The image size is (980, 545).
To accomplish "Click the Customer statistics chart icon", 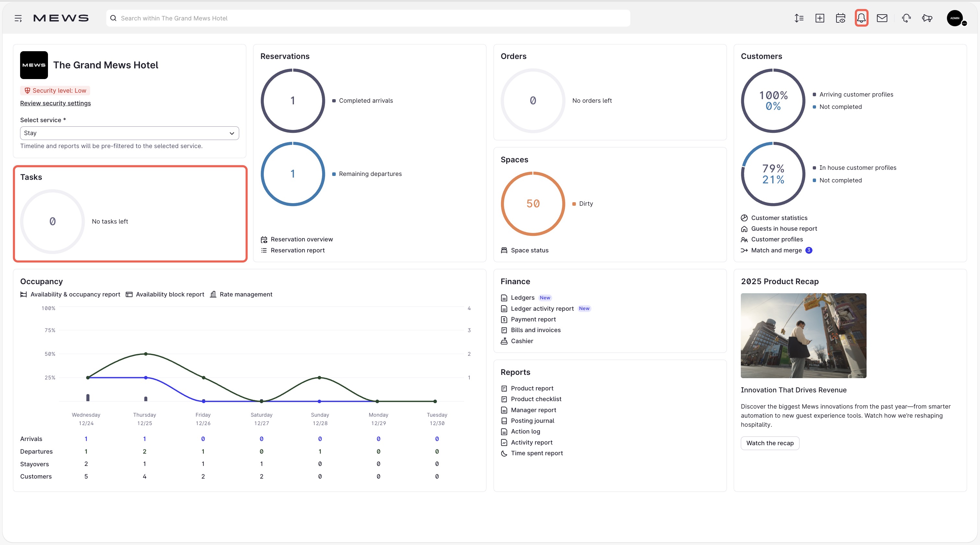I will tap(744, 218).
